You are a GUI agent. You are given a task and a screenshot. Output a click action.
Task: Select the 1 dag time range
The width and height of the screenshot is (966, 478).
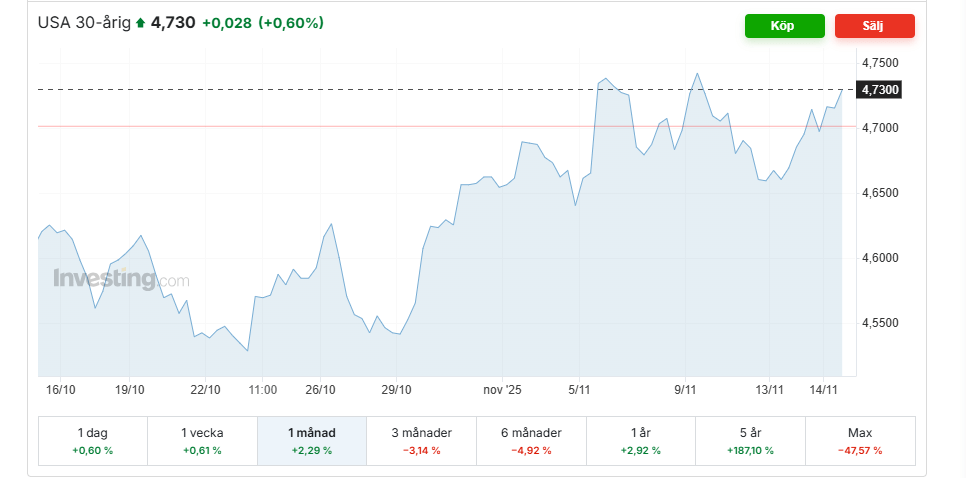[92, 441]
